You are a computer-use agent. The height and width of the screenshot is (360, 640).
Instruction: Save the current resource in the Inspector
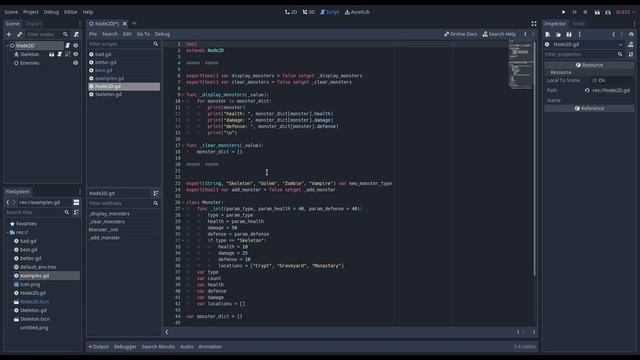coord(569,35)
